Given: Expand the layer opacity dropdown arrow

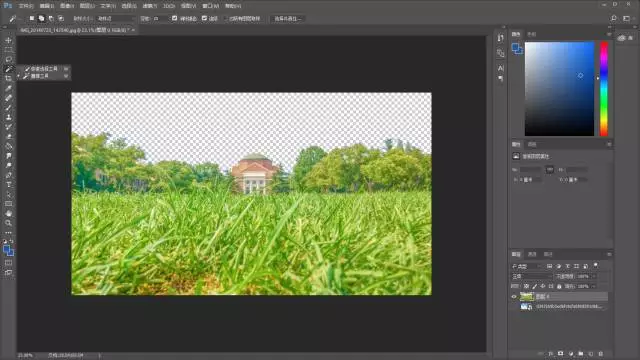Looking at the screenshot, I should pyautogui.click(x=593, y=276).
